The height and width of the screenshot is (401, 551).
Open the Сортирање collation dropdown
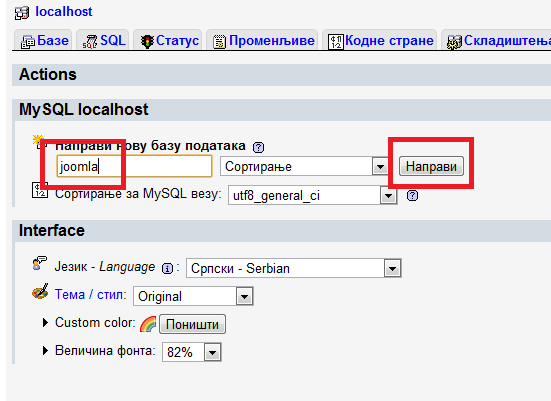[x=304, y=166]
